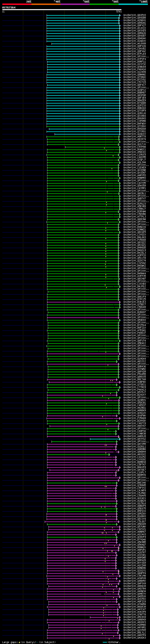This screenshot has width=150, height=644.
Task: Select hit UniRef100_Q7QFJ7
Action: coord(135,160)
